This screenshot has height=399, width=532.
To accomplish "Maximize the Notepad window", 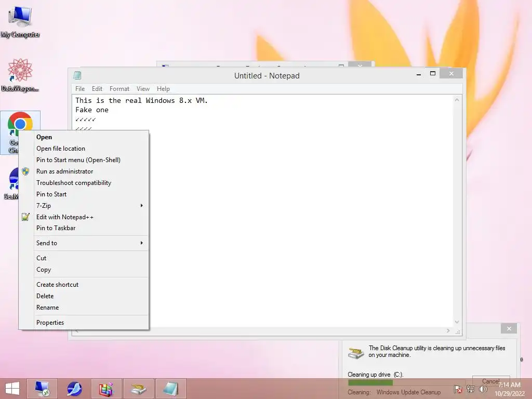I will click(x=433, y=74).
